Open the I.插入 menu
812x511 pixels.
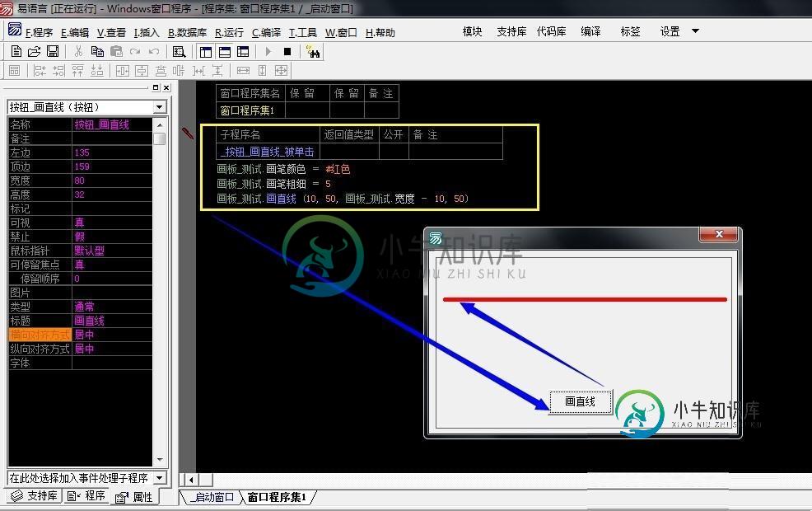[147, 33]
